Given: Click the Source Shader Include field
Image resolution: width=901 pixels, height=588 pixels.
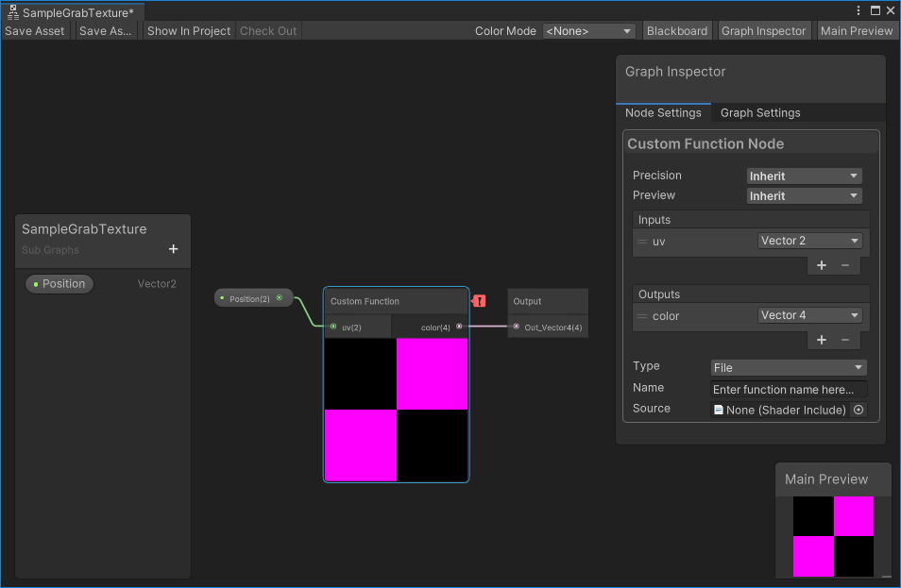Looking at the screenshot, I should tap(789, 410).
